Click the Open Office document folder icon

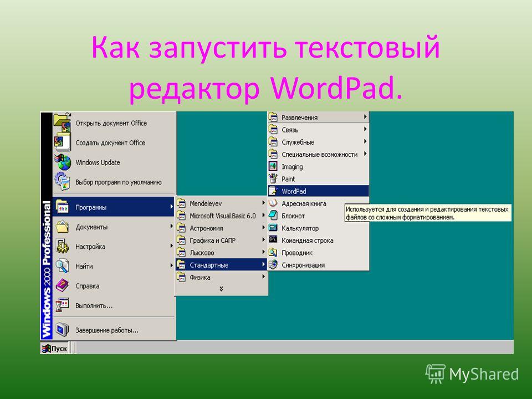[x=63, y=123]
